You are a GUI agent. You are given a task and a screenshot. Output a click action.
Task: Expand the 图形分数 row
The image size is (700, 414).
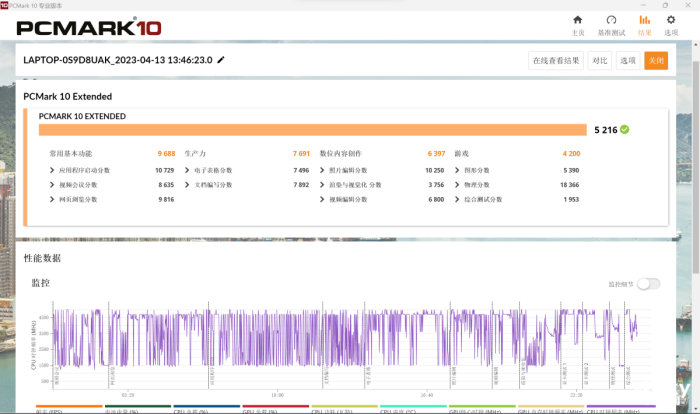point(458,170)
